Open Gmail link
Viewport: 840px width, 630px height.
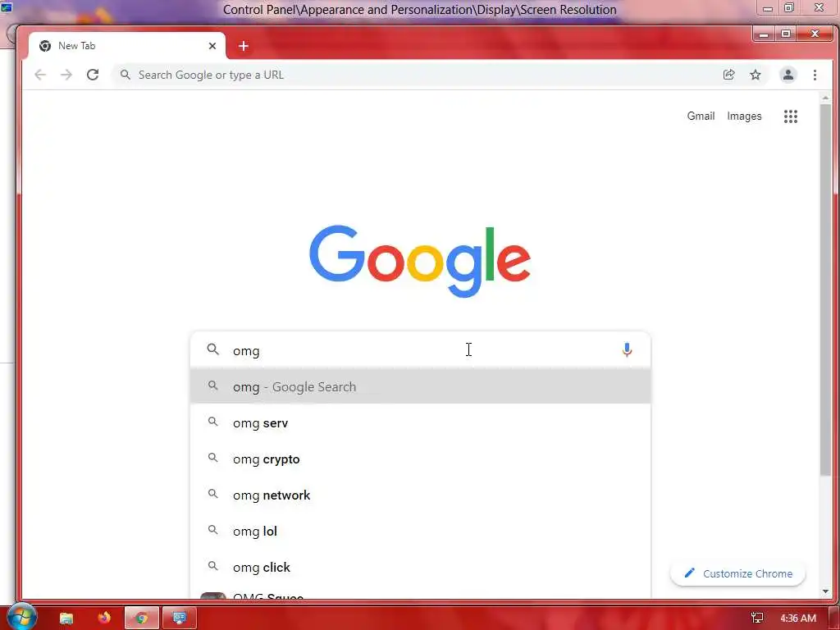click(x=701, y=116)
